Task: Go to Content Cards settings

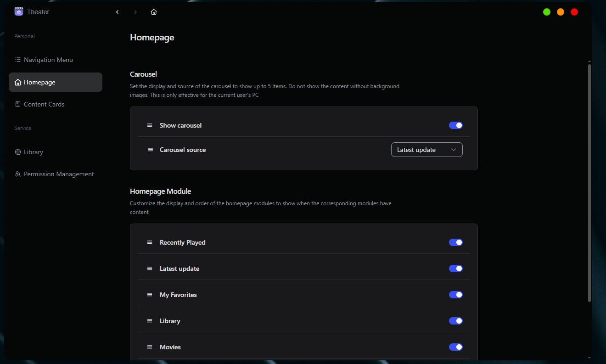Action: tap(56, 104)
